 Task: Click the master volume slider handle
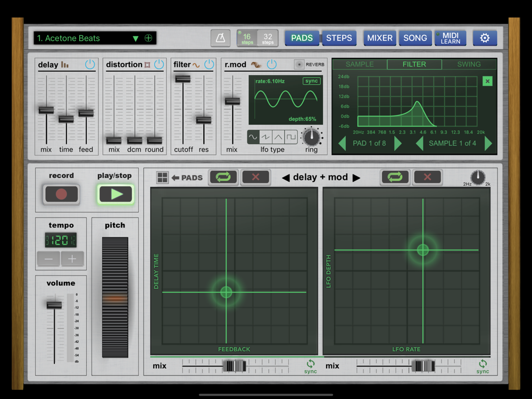click(54, 305)
